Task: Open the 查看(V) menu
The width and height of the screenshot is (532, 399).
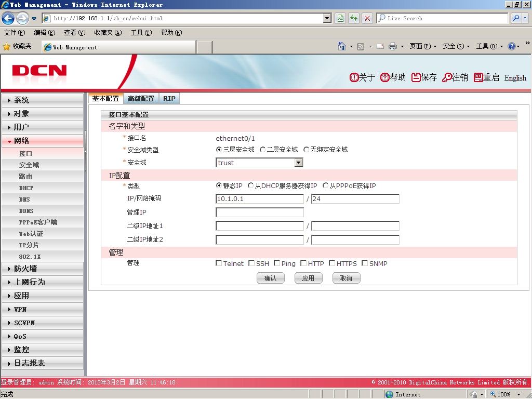Action: click(75, 33)
